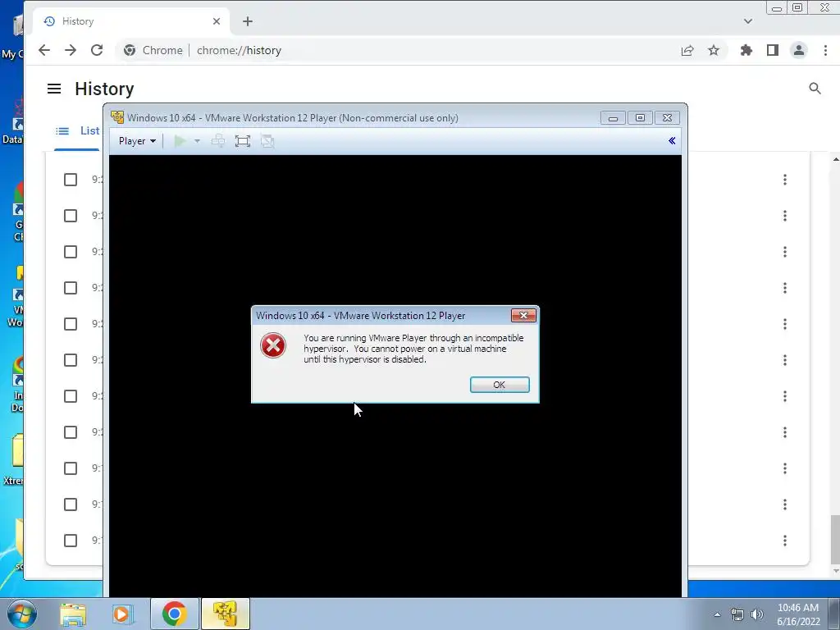Screen dimensions: 840x630
Task: Click the history page vertical scrollbar thumb
Action: coord(835,540)
